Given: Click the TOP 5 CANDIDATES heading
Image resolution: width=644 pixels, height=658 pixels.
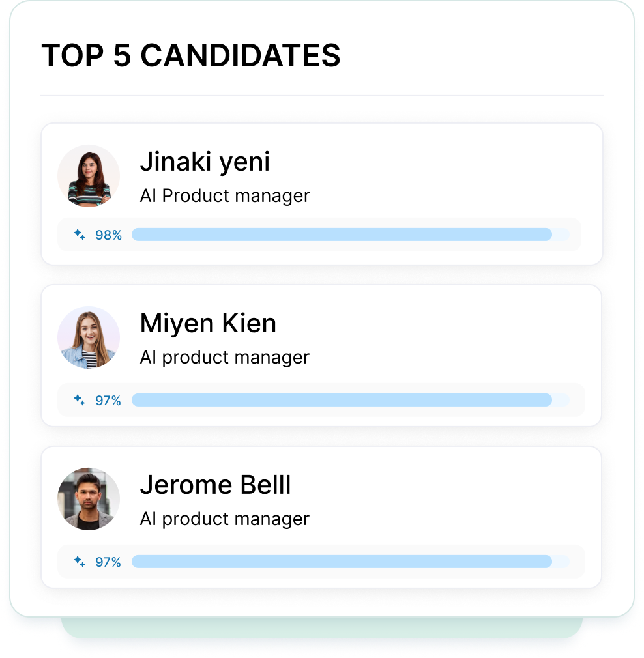Looking at the screenshot, I should click(191, 55).
